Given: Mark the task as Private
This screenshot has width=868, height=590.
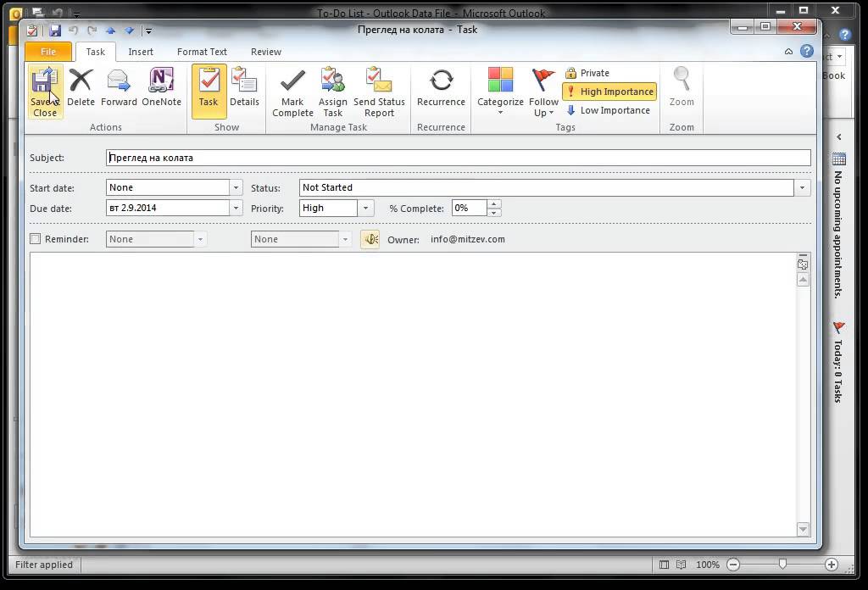Looking at the screenshot, I should 588,73.
